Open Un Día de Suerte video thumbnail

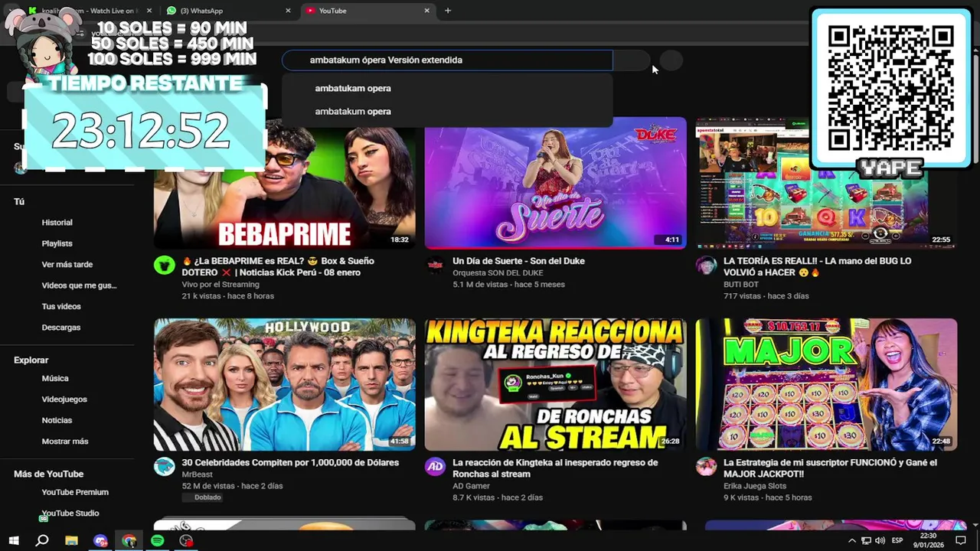click(x=555, y=184)
